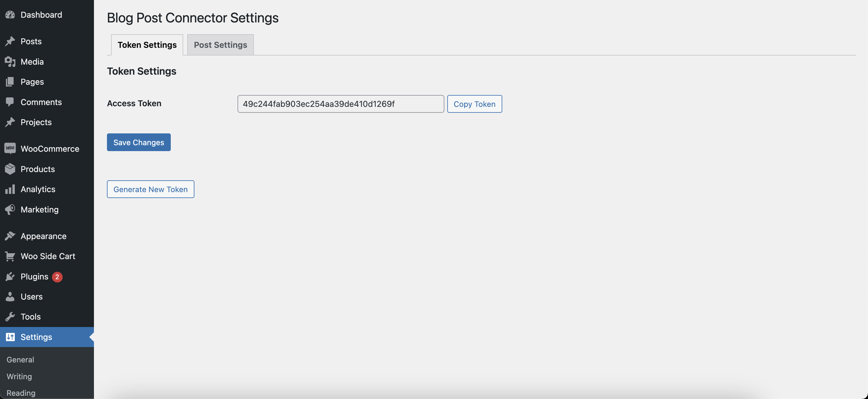
Task: Click the Marketing megaphone icon
Action: click(x=10, y=209)
